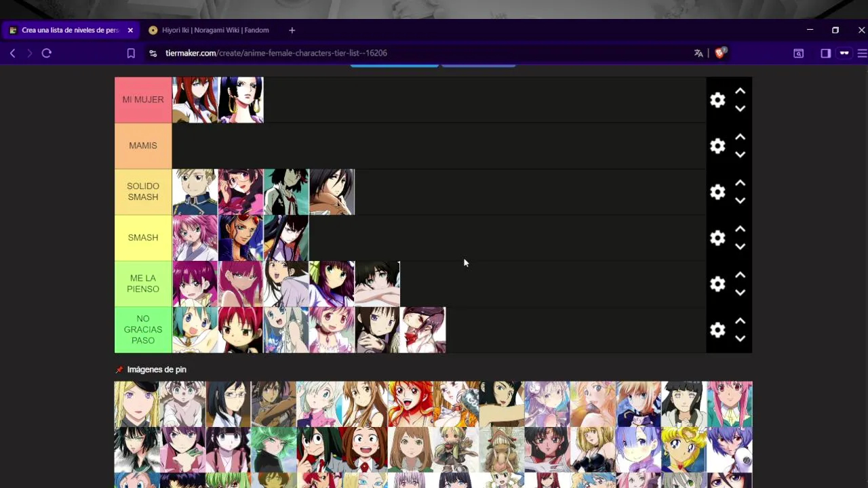Move MI MUJER row down with arrow
The image size is (868, 488).
pos(741,108)
